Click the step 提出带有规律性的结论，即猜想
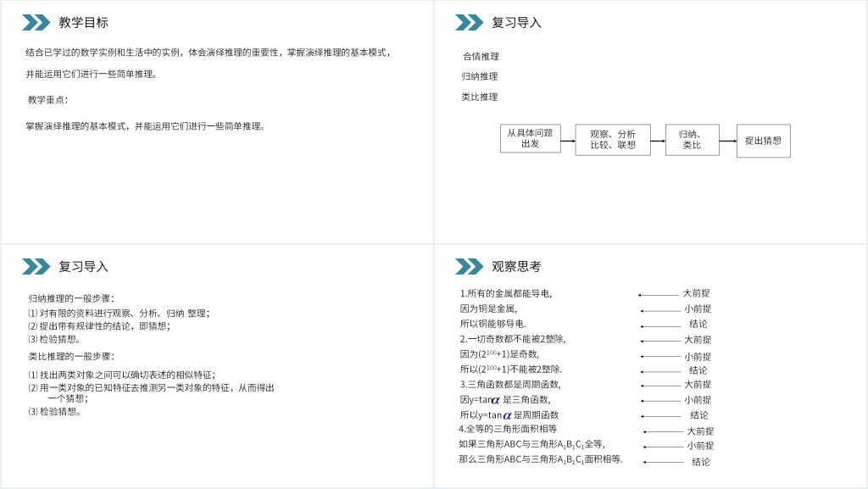Viewport: 868px width, 489px height. [99, 326]
